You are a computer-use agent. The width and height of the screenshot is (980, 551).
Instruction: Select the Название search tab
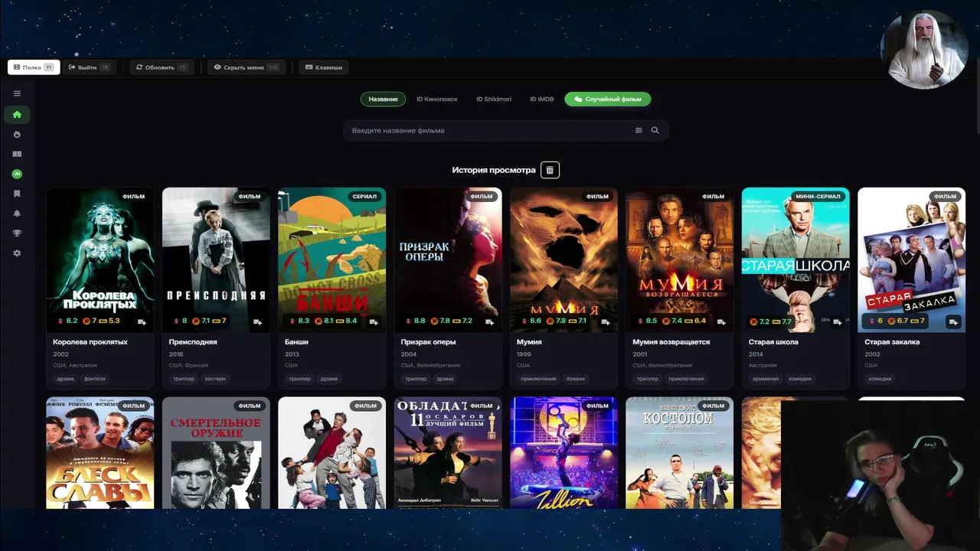click(x=383, y=99)
